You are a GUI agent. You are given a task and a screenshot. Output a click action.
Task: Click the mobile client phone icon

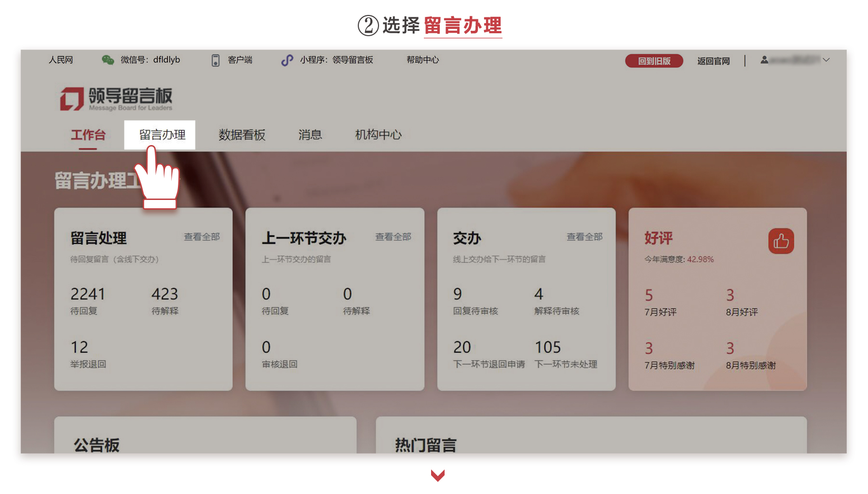click(216, 60)
